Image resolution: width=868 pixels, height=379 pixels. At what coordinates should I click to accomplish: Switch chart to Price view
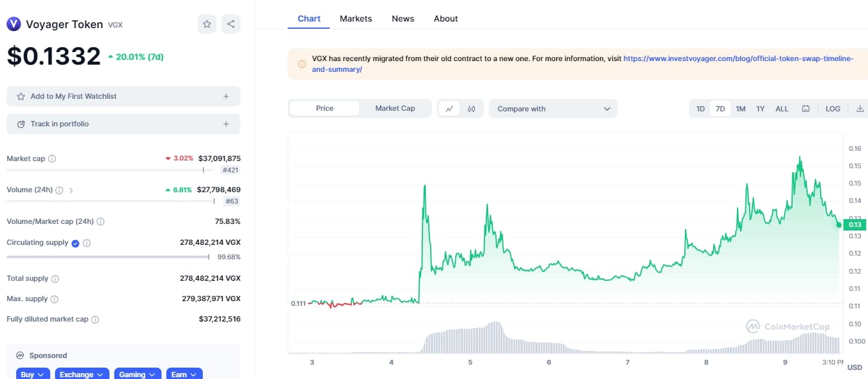pyautogui.click(x=325, y=108)
